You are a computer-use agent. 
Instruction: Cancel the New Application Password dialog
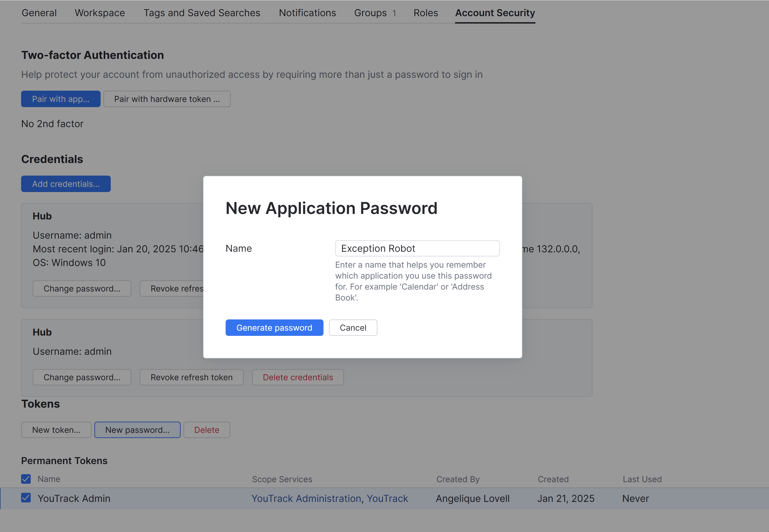click(x=353, y=328)
